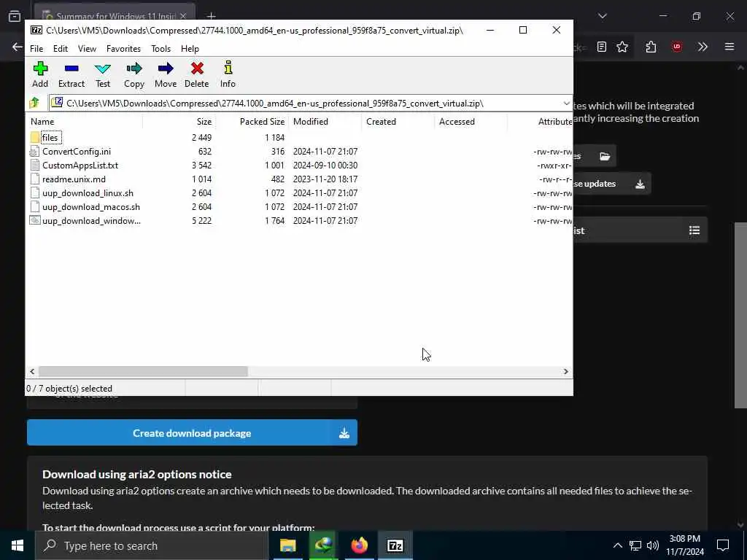This screenshot has height=560, width=747.
Task: Open the Help menu
Action: pyautogui.click(x=190, y=49)
